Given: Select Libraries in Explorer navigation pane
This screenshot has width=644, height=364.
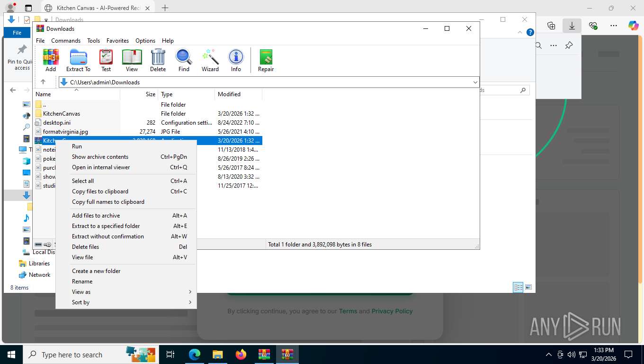Looking at the screenshot, I should pyautogui.click(x=39, y=264).
